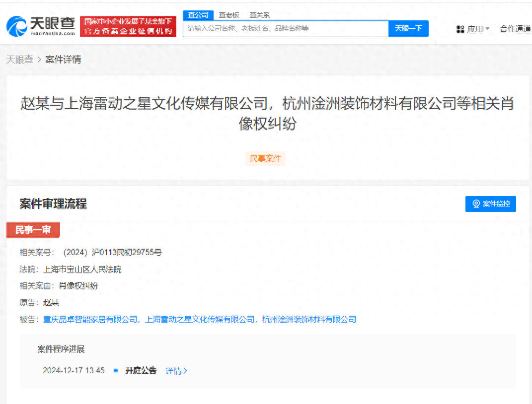532x404 pixels.
Task: Click the 天眼一下 search button
Action: coord(408,28)
